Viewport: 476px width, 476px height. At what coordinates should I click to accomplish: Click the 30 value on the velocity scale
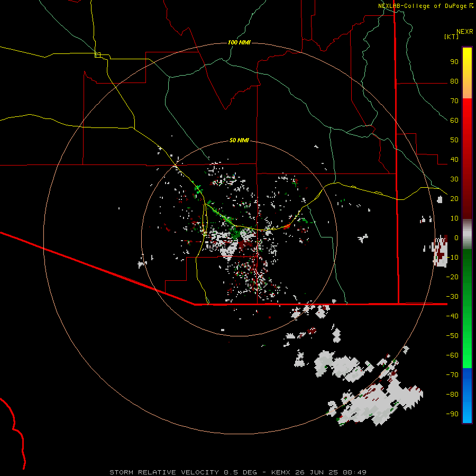pyautogui.click(x=454, y=179)
